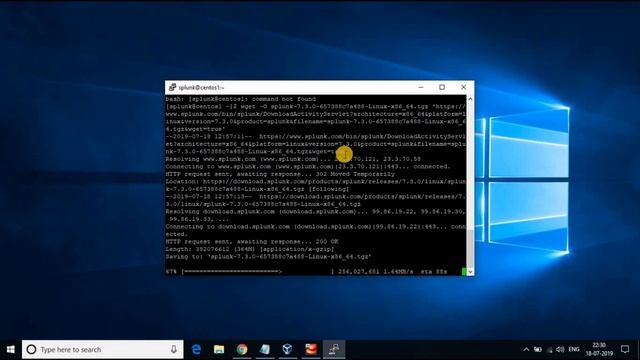
Task: Open the Action Center notifications icon
Action: [625, 349]
